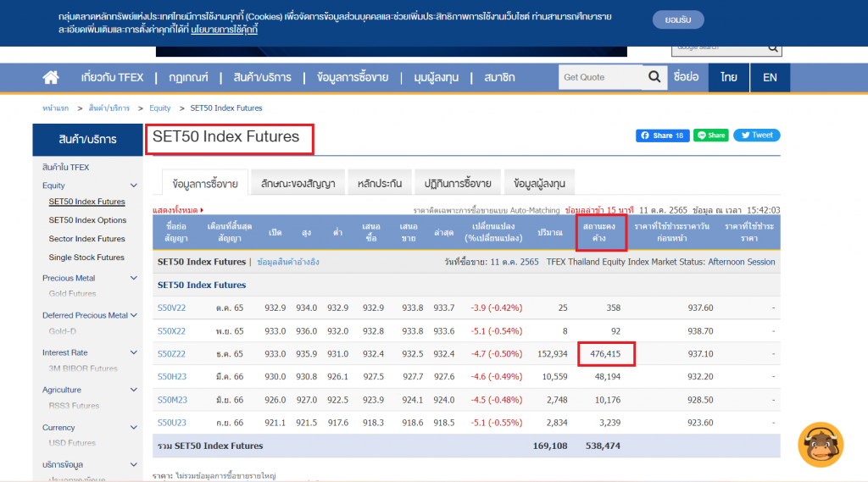Click the Google search magnifier icon
868x482 pixels.
(773, 48)
